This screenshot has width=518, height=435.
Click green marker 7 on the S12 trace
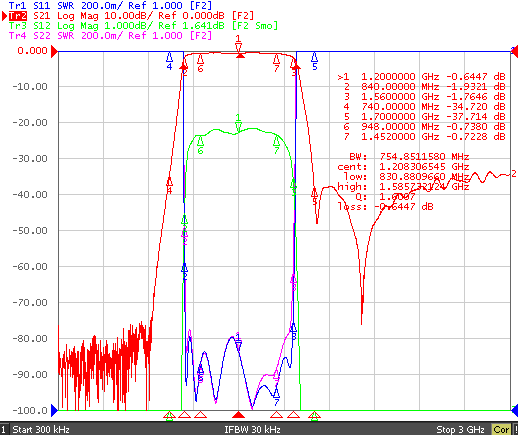276,146
